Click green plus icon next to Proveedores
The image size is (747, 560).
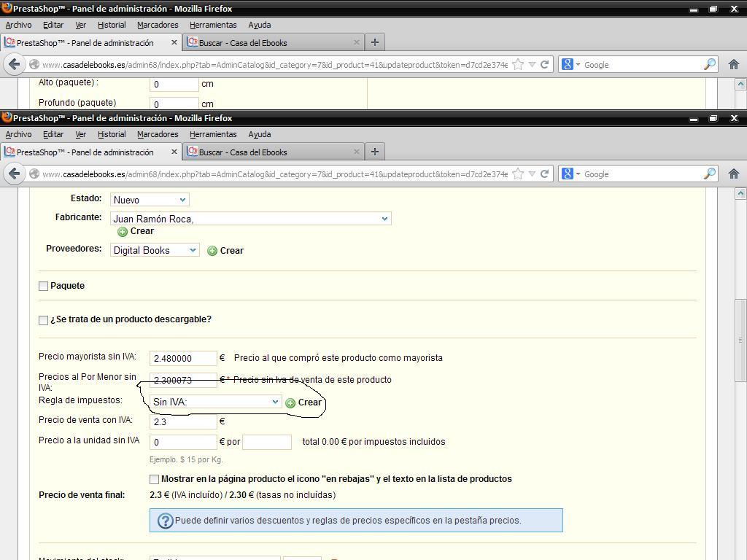[212, 251]
